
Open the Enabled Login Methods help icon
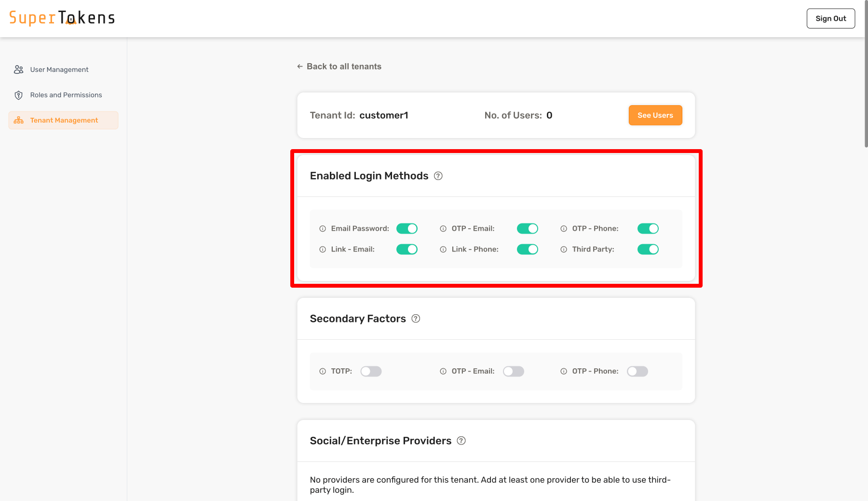point(438,176)
